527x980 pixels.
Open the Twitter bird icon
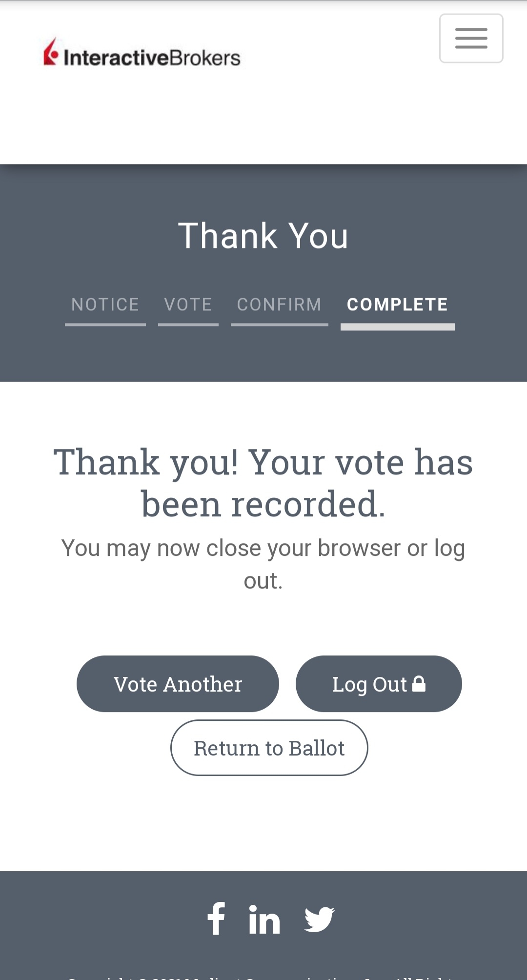[x=319, y=919]
